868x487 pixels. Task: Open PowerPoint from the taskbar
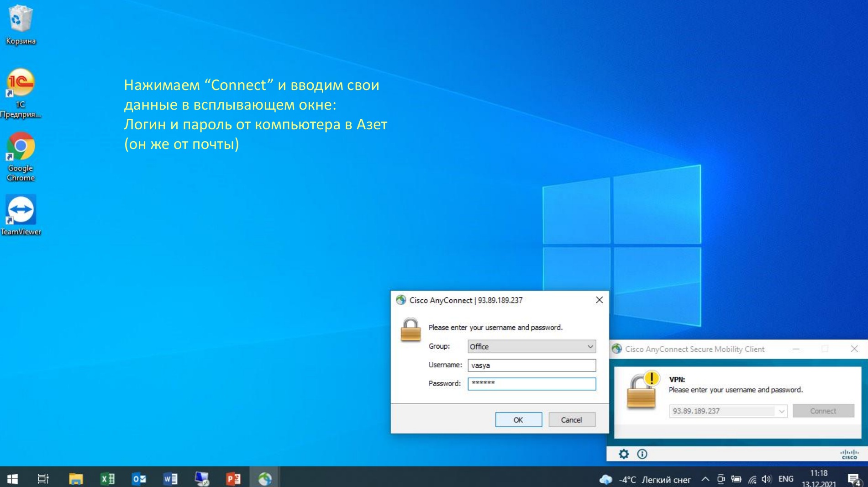click(233, 478)
